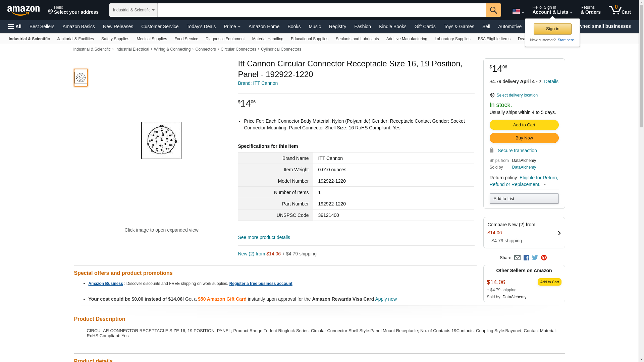Share on Twitter icon

coord(535,258)
